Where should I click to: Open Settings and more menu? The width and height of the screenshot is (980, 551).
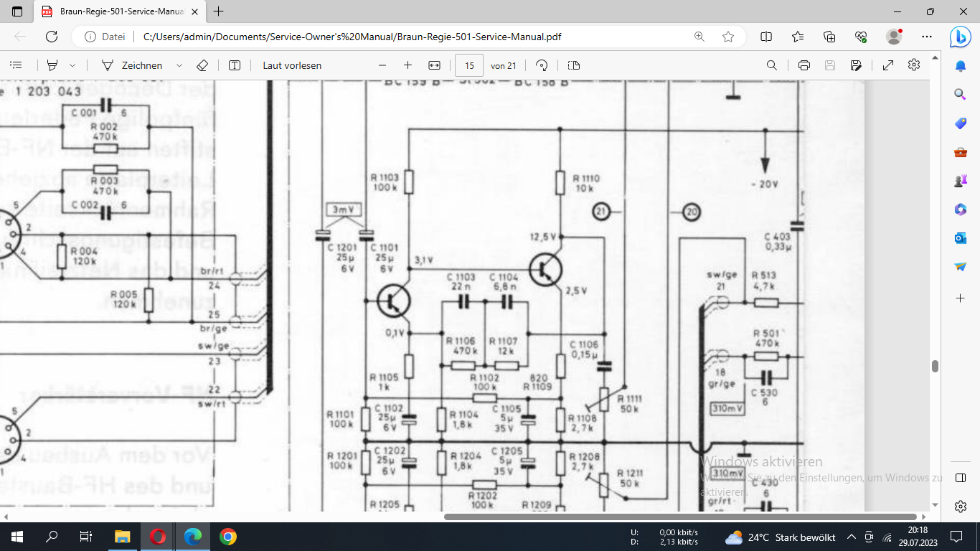pyautogui.click(x=927, y=37)
